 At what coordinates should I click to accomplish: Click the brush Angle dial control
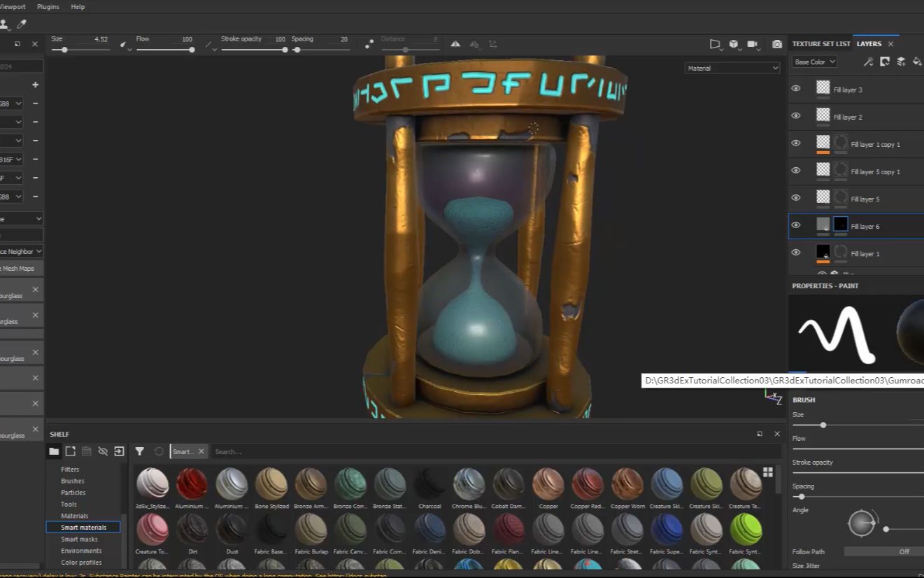point(861,523)
